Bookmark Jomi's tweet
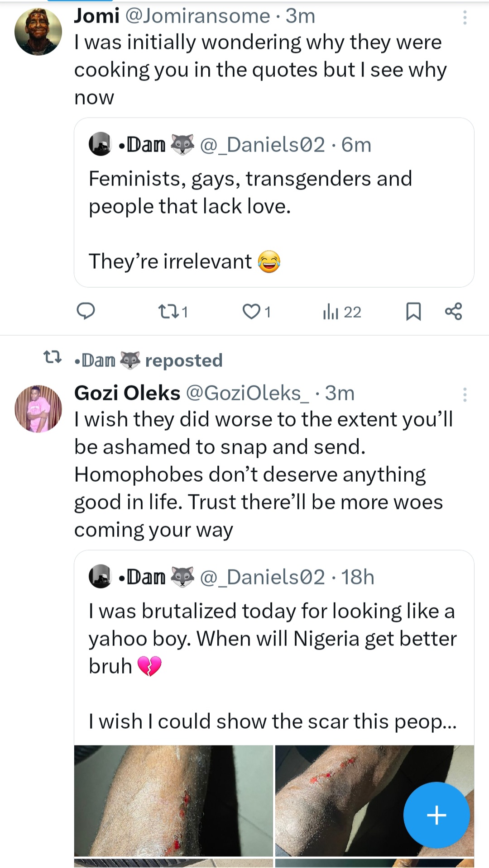Viewport: 489px width, 868px height. pos(413,312)
